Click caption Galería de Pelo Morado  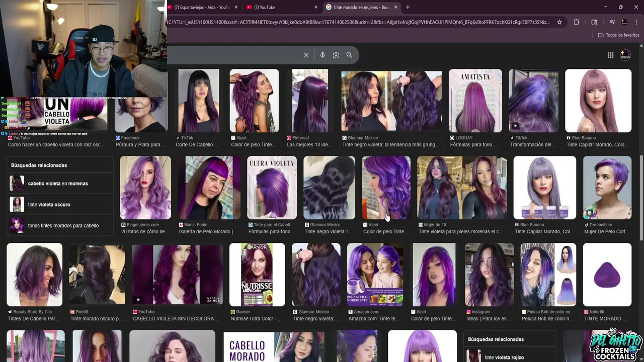tap(208, 232)
